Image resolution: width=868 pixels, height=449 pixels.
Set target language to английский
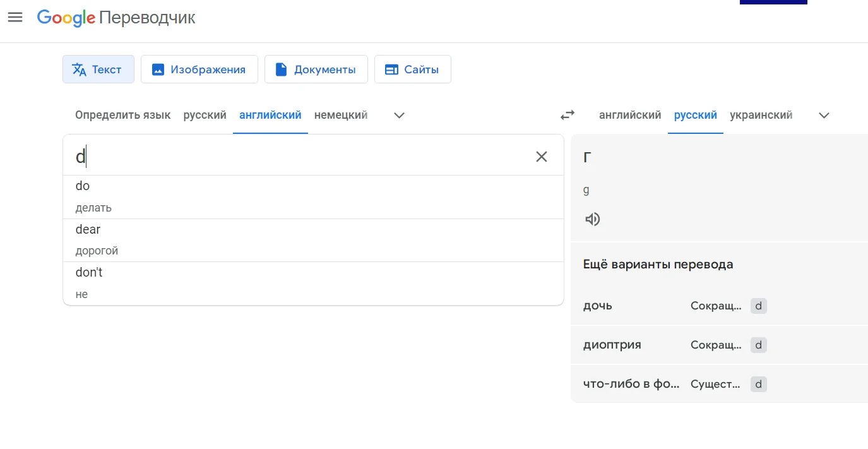click(629, 115)
